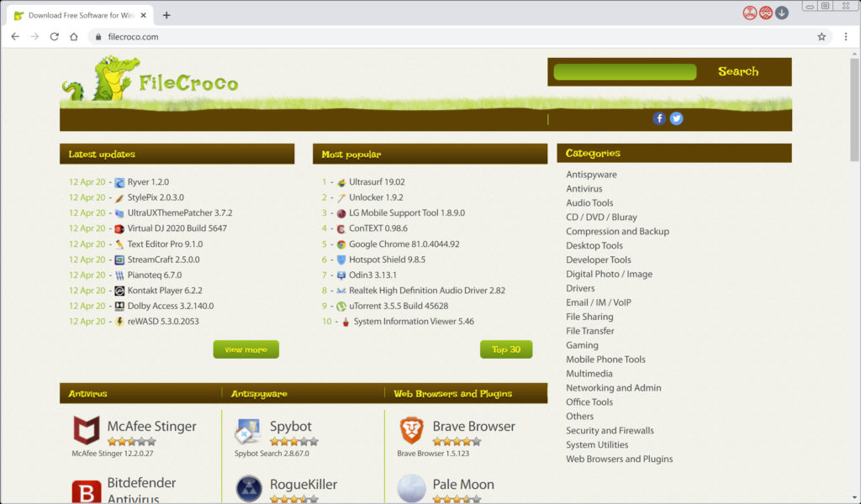Open the UltraUXThemePatcher 3.7.2 link
This screenshot has height=504, width=861.
(x=180, y=213)
